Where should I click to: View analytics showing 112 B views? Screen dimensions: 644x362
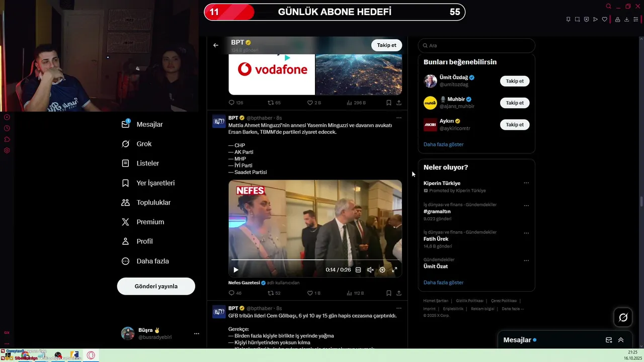356,293
